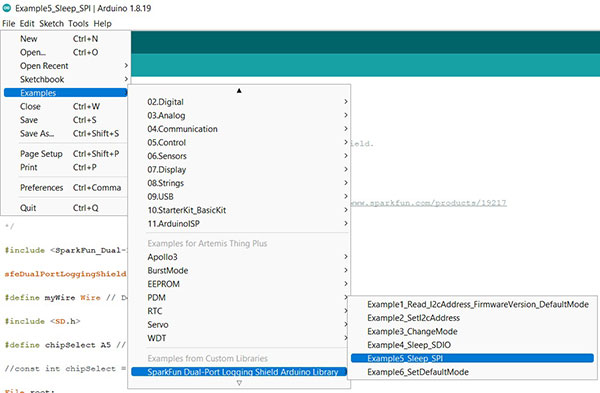Open the SparkFun products link in the editor

(429, 203)
